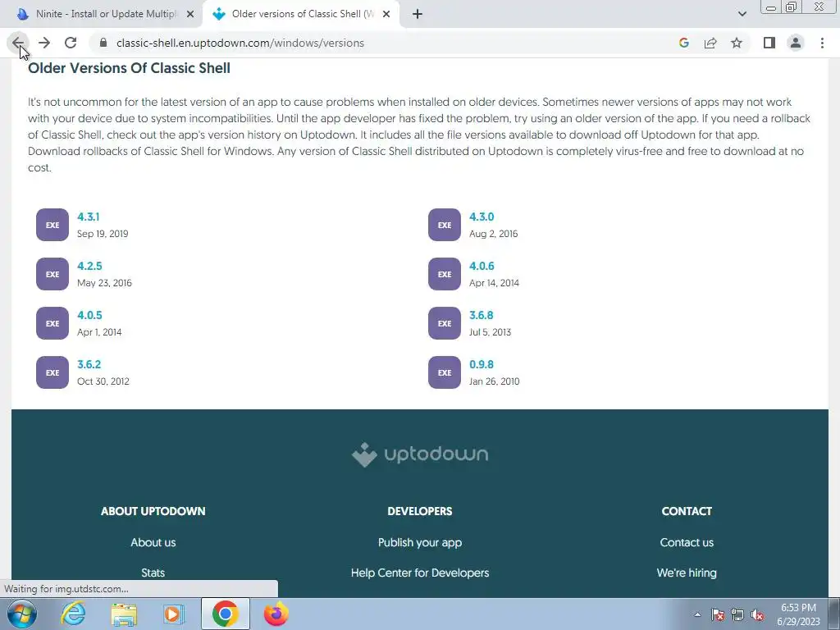The height and width of the screenshot is (630, 840).
Task: Click the Older Versions Of Classic Shell heading
Action: click(129, 68)
